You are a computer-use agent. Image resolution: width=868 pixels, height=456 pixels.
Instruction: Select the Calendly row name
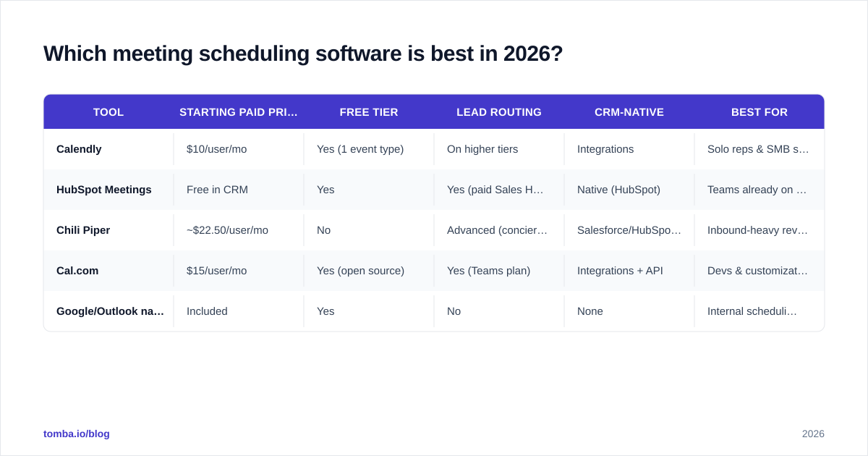tap(79, 149)
